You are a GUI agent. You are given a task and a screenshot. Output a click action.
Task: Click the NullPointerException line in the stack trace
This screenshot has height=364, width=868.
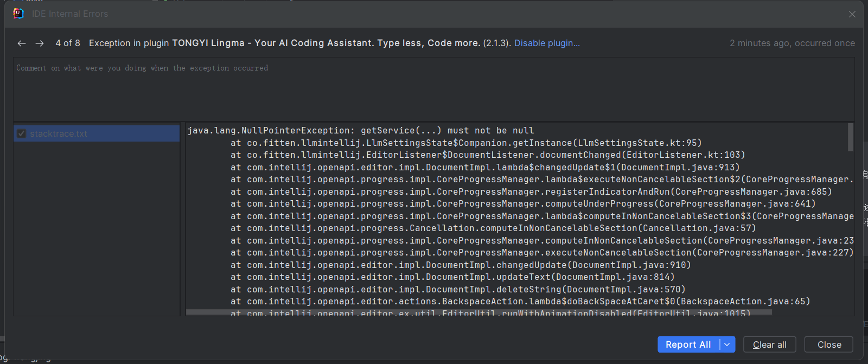tap(360, 131)
